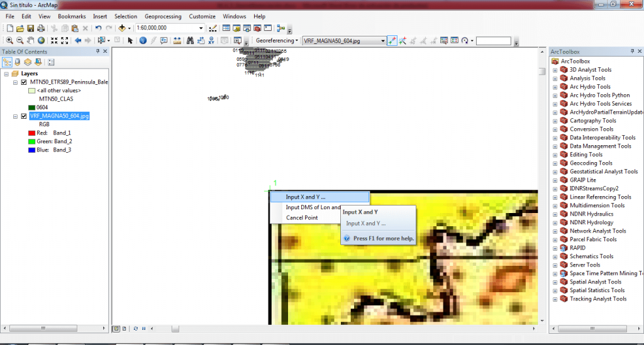
Task: Select Cancel Point in context menu
Action: [x=302, y=218]
